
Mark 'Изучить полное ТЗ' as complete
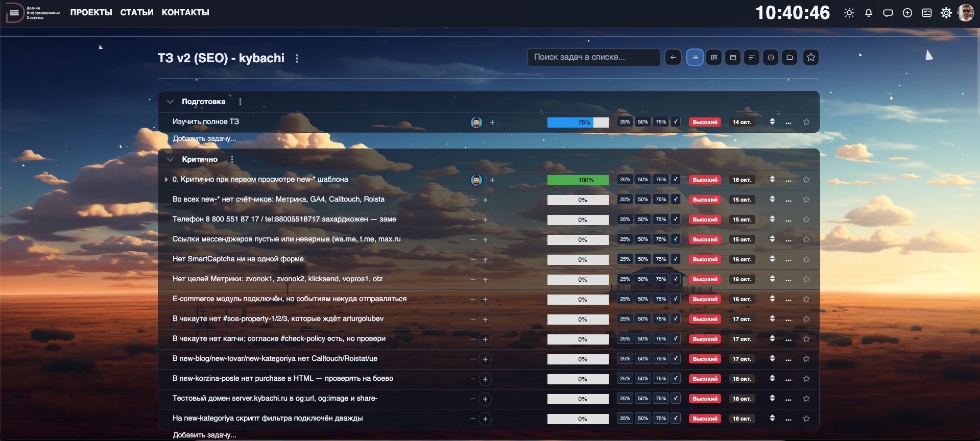click(x=676, y=122)
